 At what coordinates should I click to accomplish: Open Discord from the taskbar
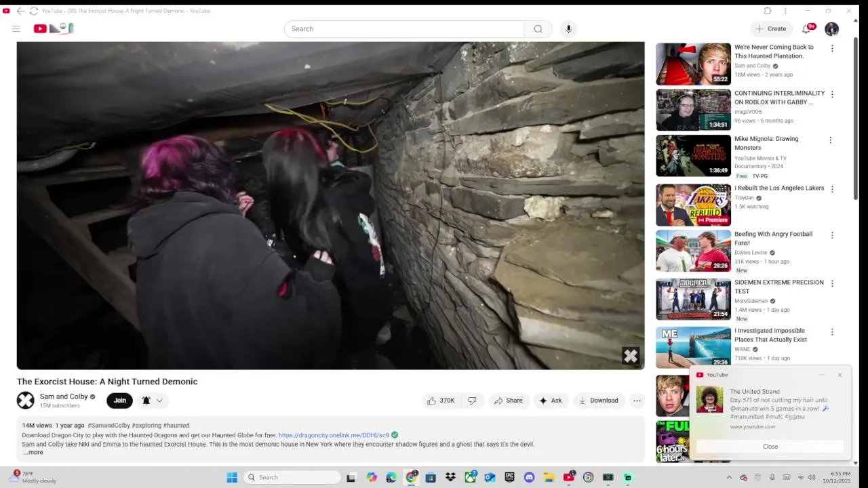coord(529,477)
